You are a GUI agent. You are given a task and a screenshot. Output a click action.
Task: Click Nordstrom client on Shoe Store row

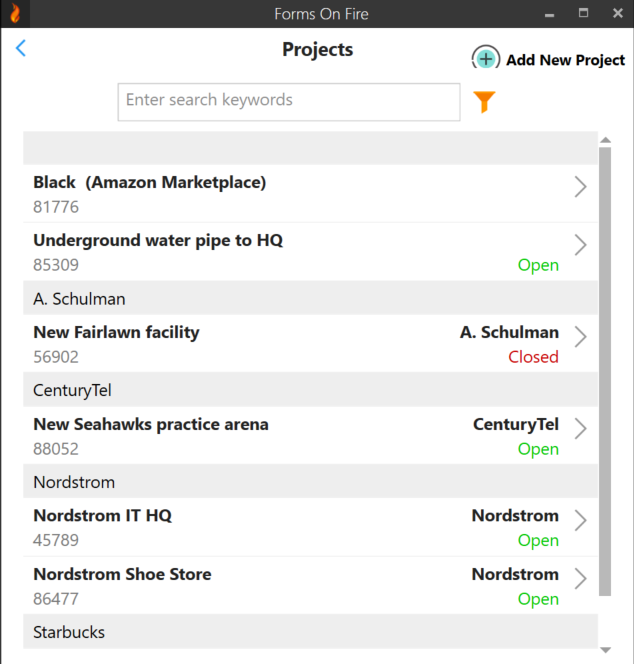[515, 574]
